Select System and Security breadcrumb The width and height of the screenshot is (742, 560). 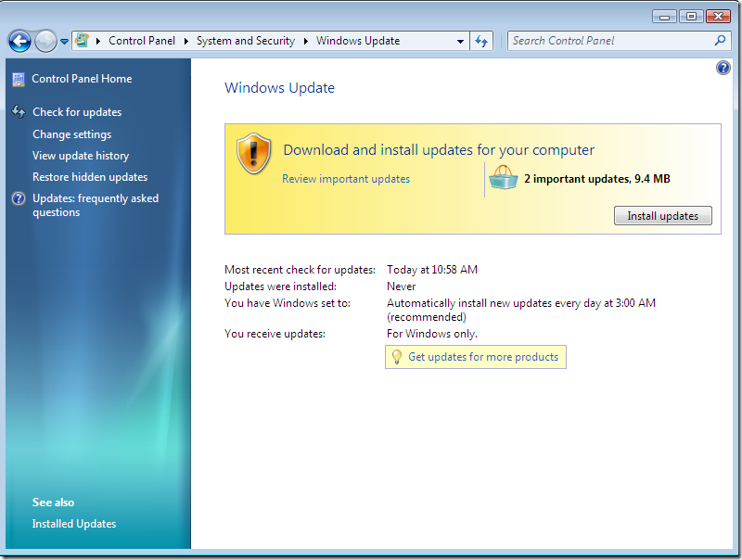246,41
